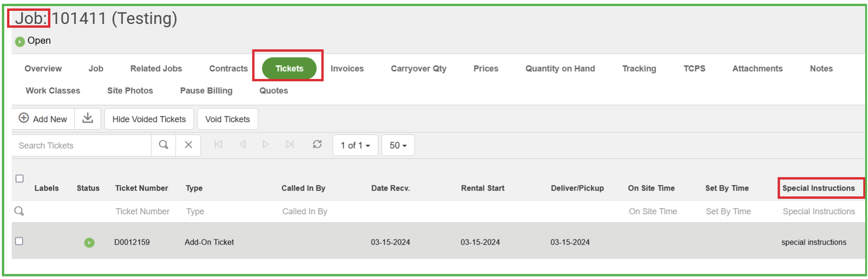This screenshot has height=279, width=868.
Task: Go to next page of tickets
Action: point(266,145)
